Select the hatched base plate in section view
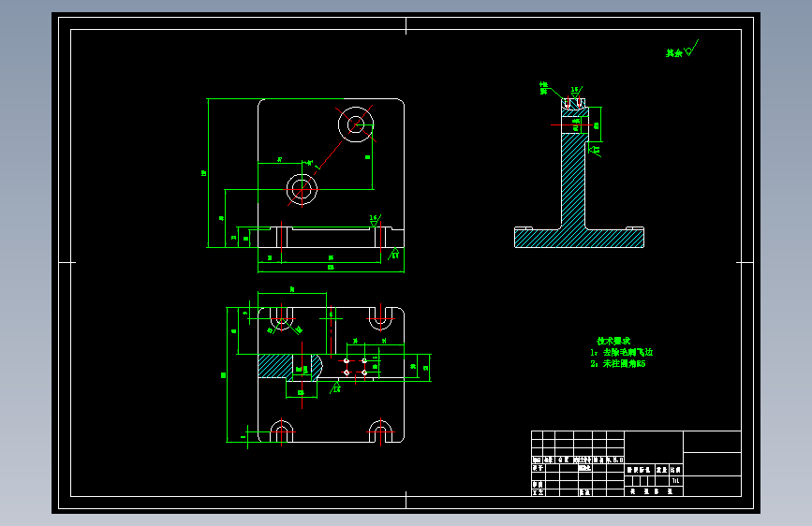 [x=579, y=238]
